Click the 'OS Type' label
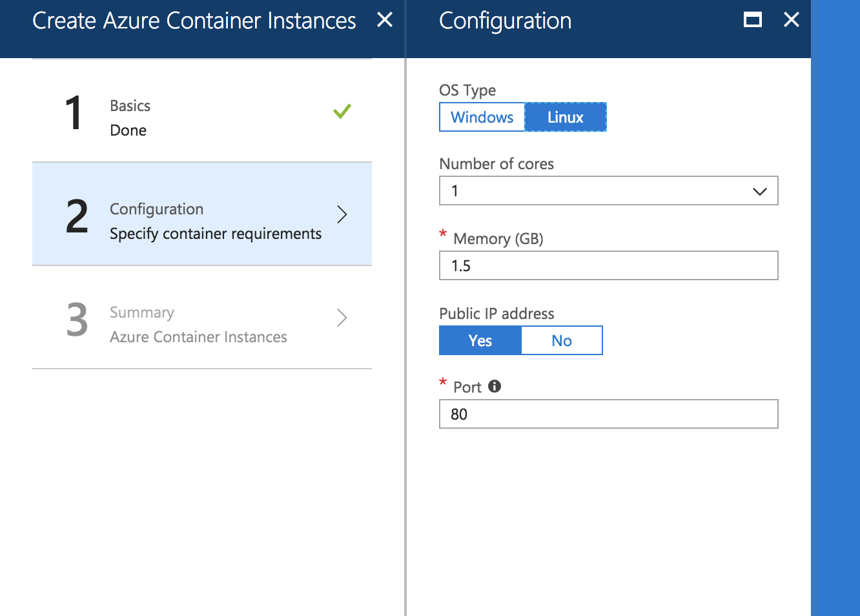Viewport: 860px width, 616px height. click(x=467, y=90)
